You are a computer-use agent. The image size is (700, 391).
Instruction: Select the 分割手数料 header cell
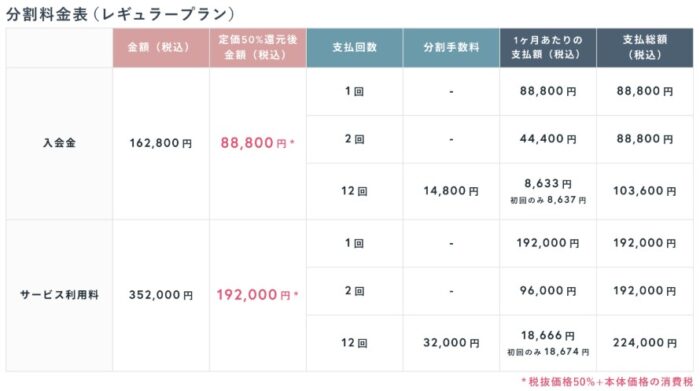[451, 47]
